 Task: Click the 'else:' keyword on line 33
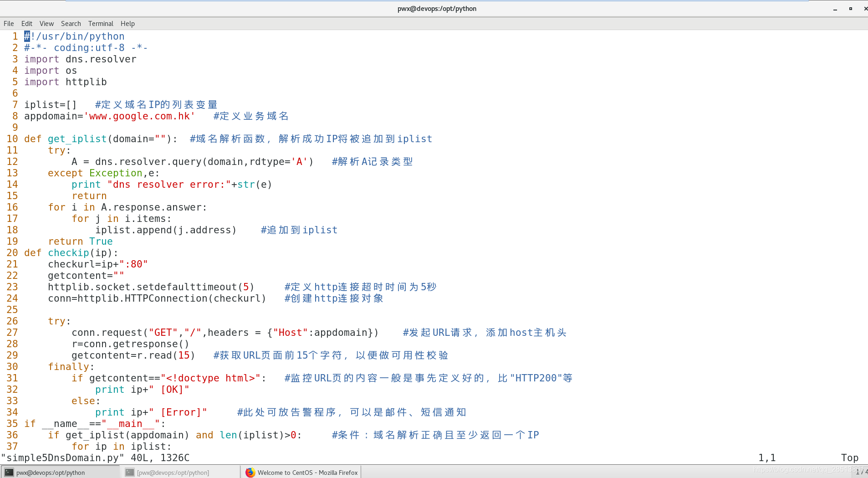tap(86, 401)
